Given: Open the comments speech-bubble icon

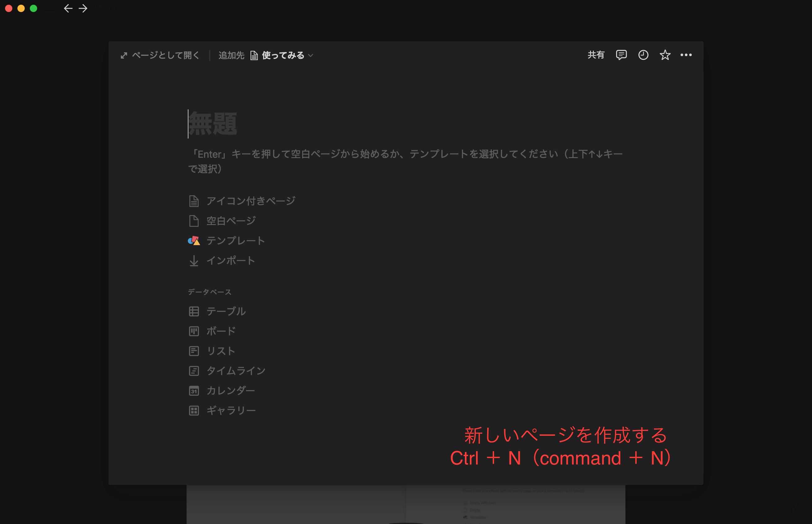Looking at the screenshot, I should coord(621,55).
